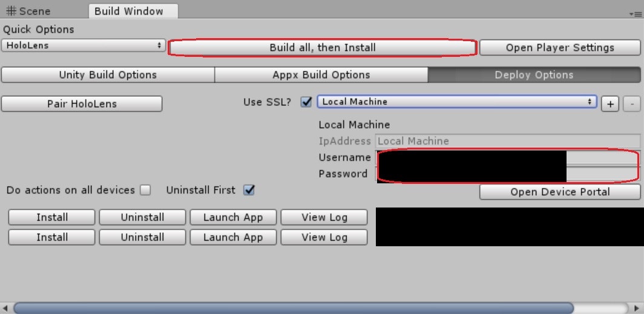The width and height of the screenshot is (644, 314).
Task: Click Launch App in the first row
Action: (233, 217)
